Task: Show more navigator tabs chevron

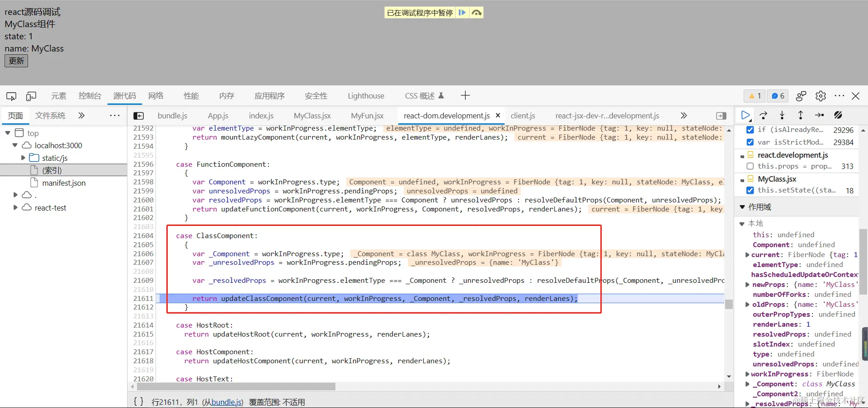Action: click(81, 116)
